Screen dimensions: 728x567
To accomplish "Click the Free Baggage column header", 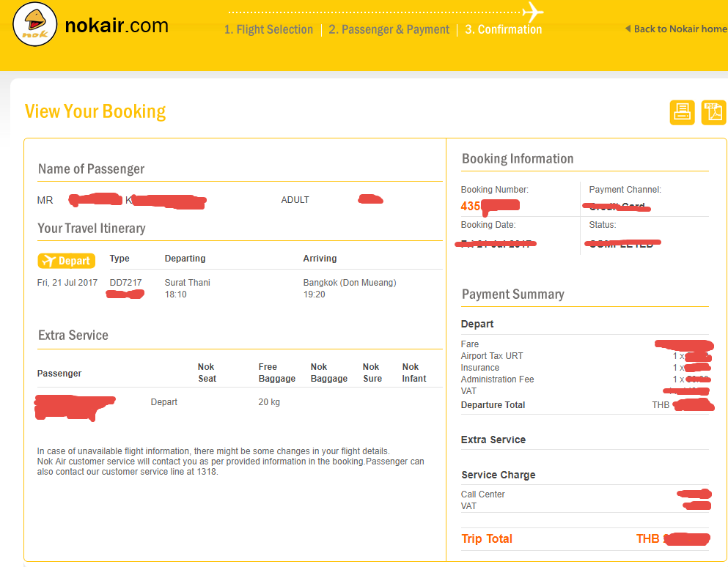I will pos(276,373).
